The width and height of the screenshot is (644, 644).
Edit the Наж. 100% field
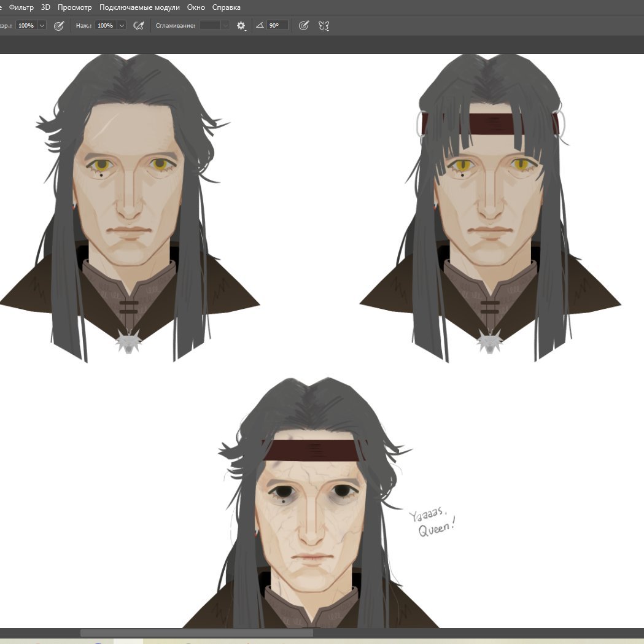coord(106,25)
